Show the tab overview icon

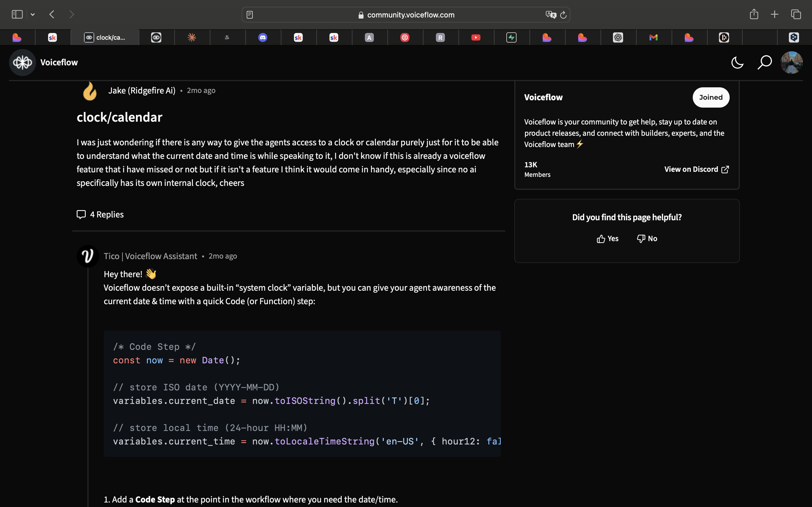click(x=796, y=14)
